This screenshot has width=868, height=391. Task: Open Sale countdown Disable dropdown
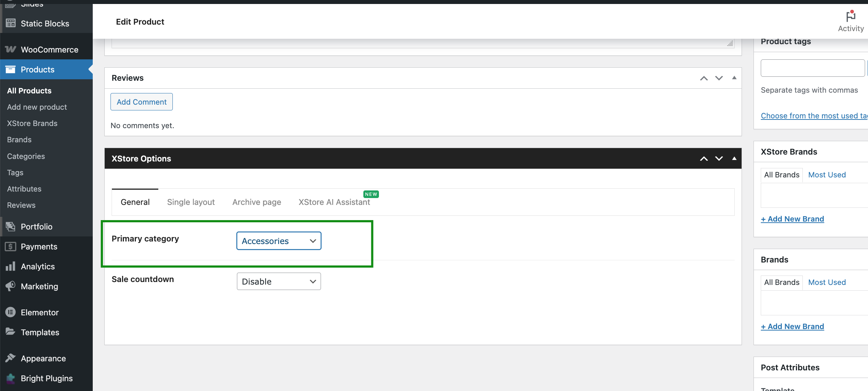coord(279,281)
